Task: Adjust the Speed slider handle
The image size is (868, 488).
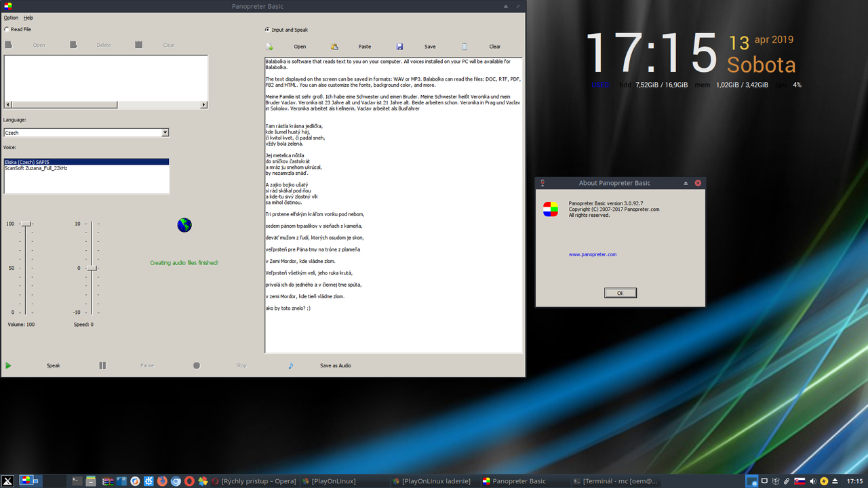Action: pyautogui.click(x=92, y=268)
